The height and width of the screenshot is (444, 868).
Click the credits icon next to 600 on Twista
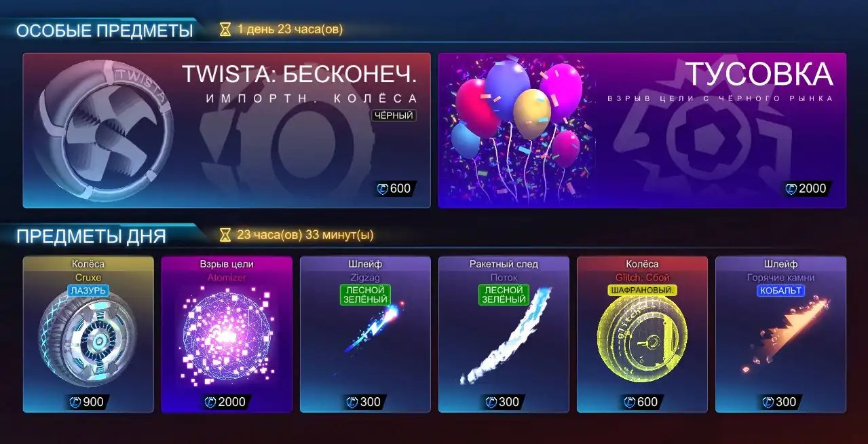pyautogui.click(x=383, y=189)
